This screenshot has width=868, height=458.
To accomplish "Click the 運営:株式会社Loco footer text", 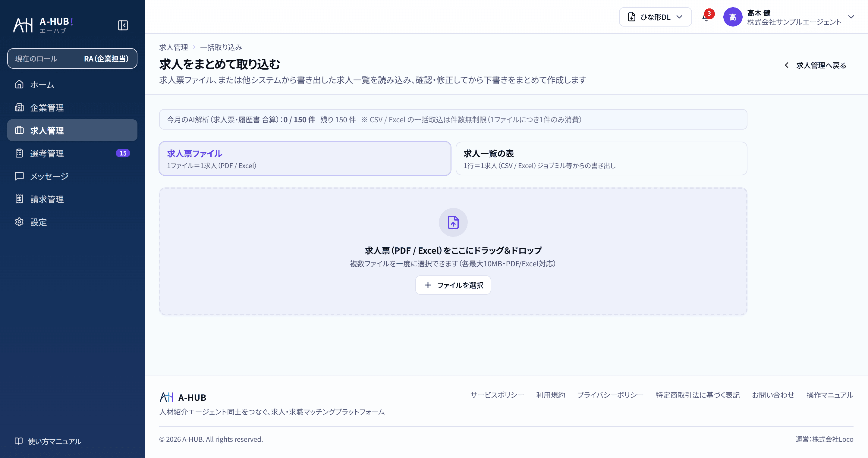I will point(824,439).
